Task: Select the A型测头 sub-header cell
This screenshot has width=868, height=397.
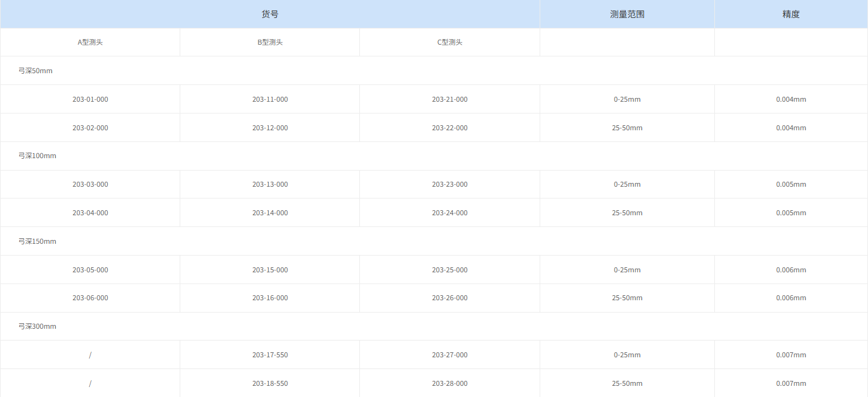Action: click(90, 43)
